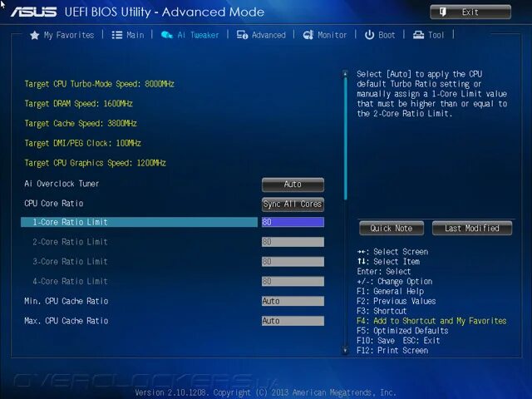
Task: Click the F4: Add to Shortcut hint
Action: (431, 321)
